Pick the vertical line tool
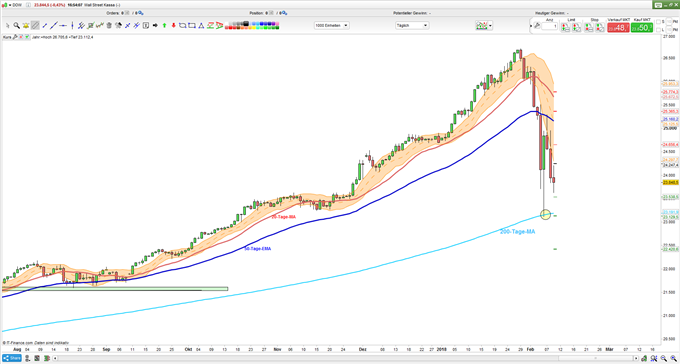The width and height of the screenshot is (680, 364). [72, 25]
